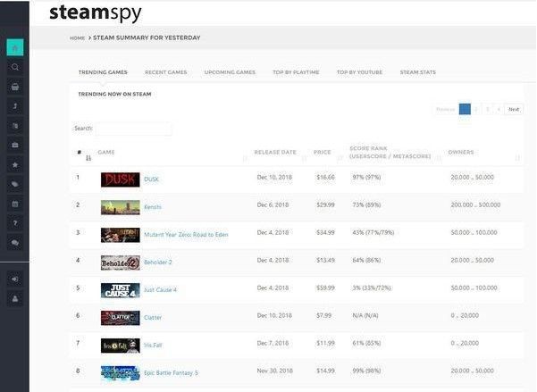Open the magnifier search icon in sidebar
537x392 pixels.
coord(15,67)
